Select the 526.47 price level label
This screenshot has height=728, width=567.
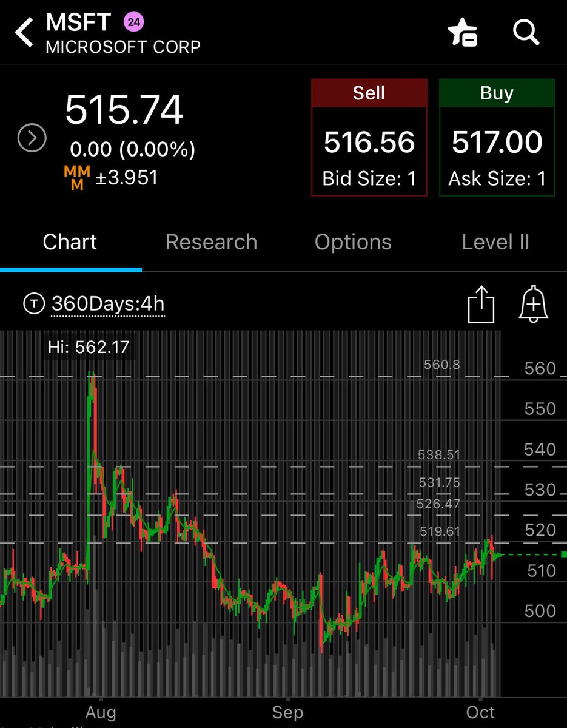(438, 504)
